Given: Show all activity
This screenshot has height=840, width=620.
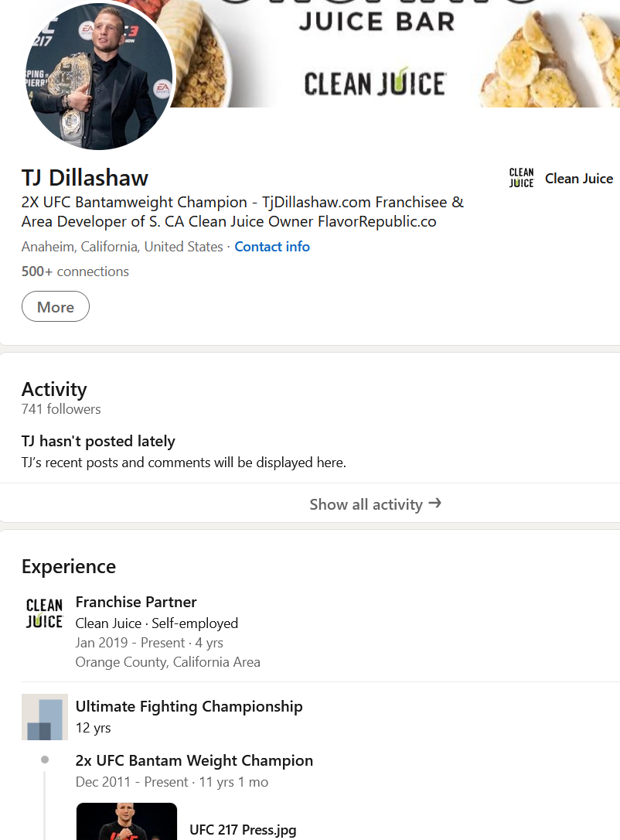Looking at the screenshot, I should (375, 504).
